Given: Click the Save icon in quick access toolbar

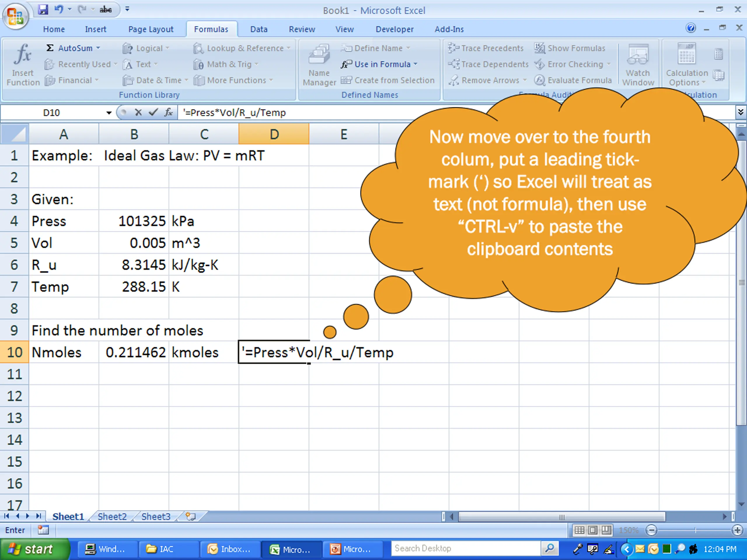Looking at the screenshot, I should coord(43,9).
